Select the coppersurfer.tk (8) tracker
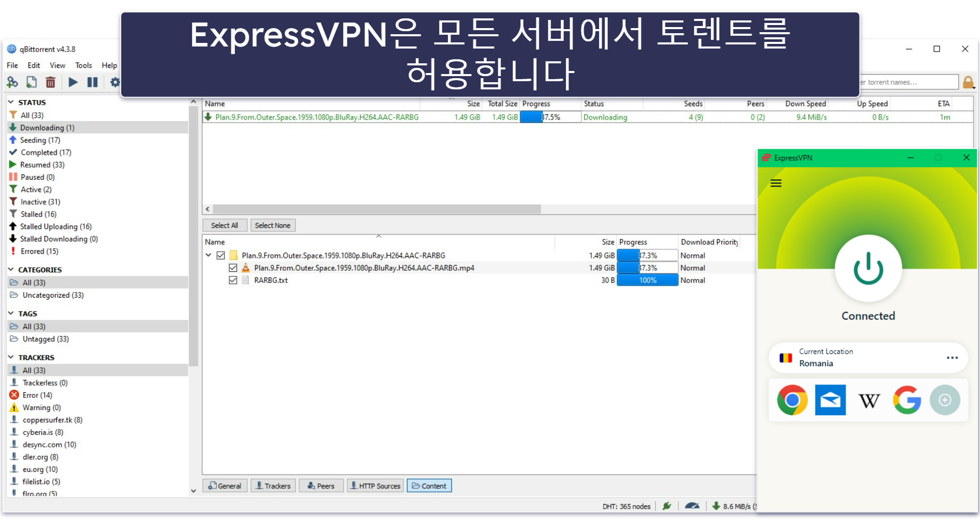Viewport: 980px width, 523px height. 52,420
